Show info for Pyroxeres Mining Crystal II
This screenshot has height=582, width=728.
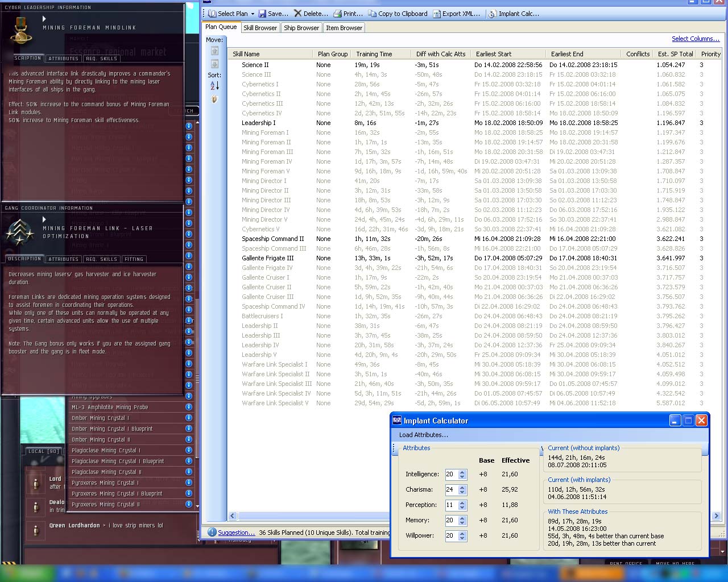[x=189, y=504]
